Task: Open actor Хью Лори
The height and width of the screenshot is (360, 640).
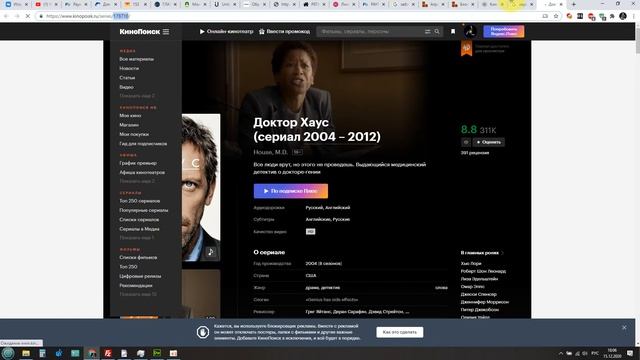Action: (471, 264)
